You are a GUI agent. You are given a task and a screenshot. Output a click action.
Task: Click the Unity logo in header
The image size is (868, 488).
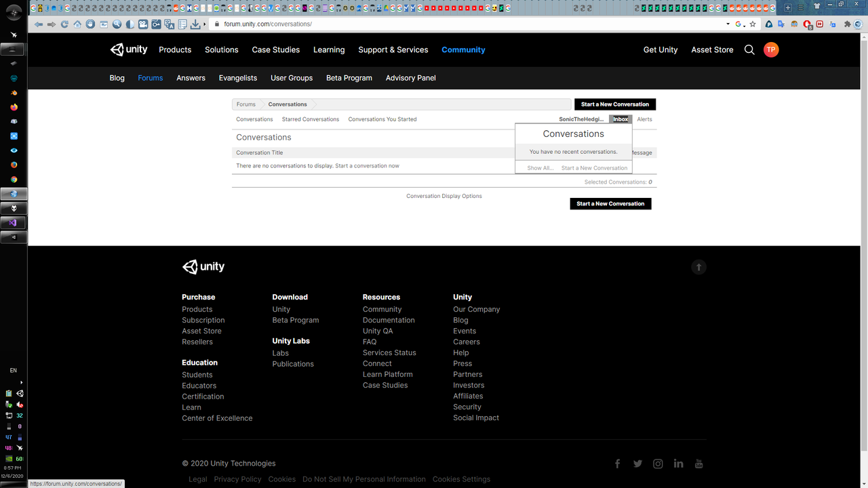129,49
